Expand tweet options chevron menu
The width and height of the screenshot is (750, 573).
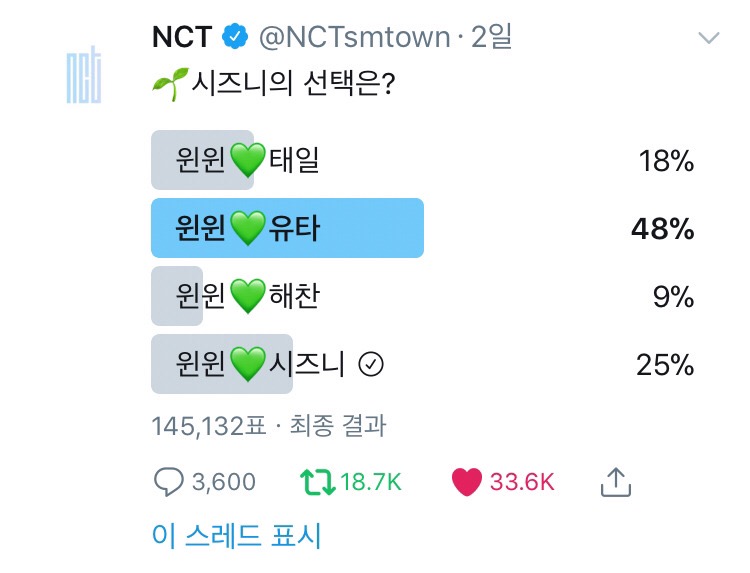tap(708, 38)
